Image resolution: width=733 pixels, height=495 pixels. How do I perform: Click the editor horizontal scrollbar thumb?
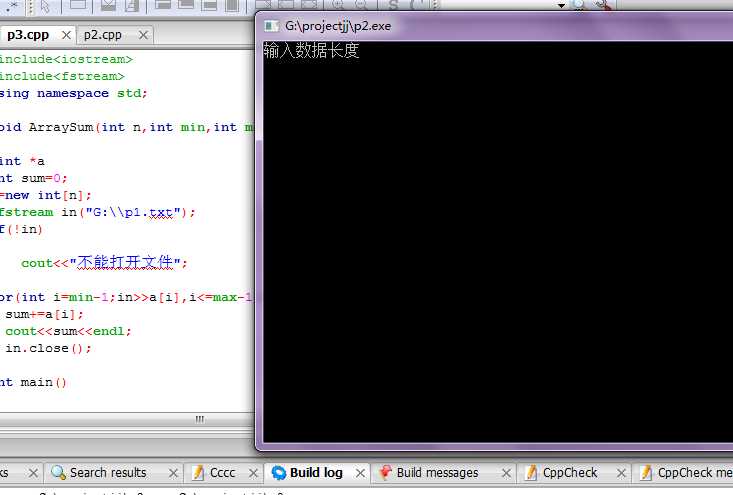click(200, 419)
